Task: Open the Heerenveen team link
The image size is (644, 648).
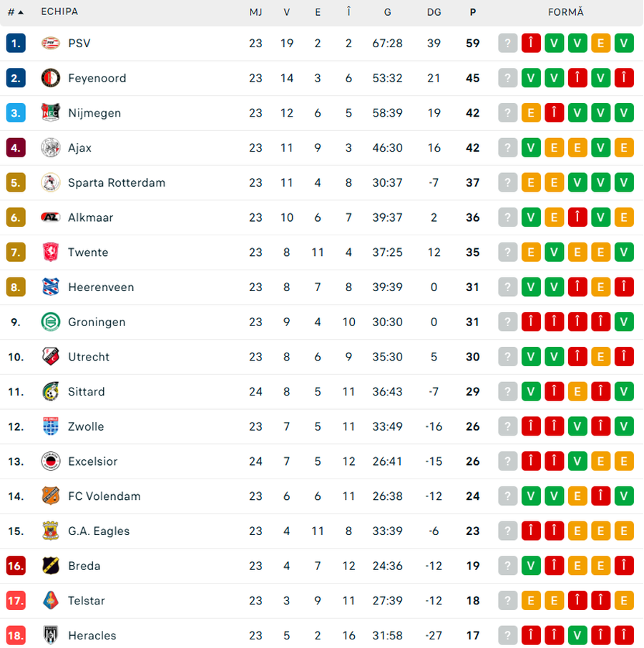Action: tap(101, 288)
